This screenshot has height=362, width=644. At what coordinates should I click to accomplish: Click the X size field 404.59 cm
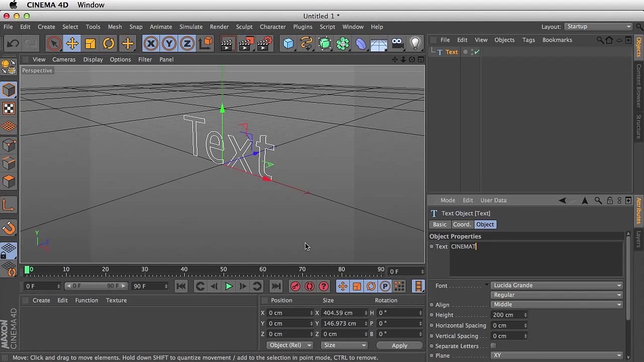pos(345,313)
